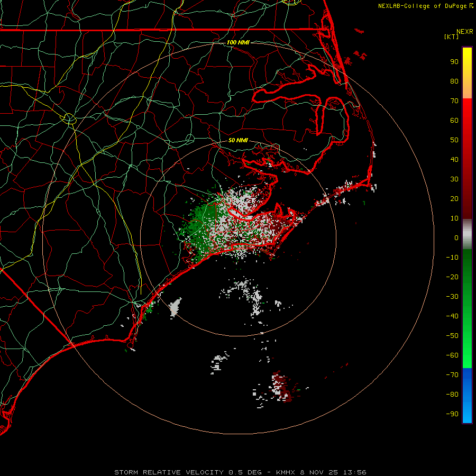Click the NEXR label at top right
Viewport: 476px width, 476px height.
click(x=465, y=32)
